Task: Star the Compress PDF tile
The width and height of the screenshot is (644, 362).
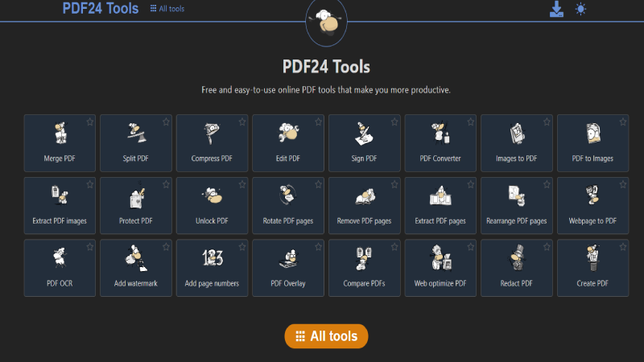Action: coord(242,122)
